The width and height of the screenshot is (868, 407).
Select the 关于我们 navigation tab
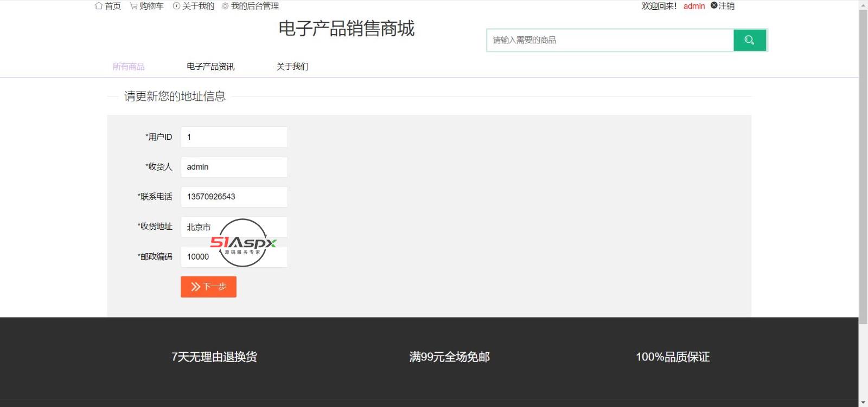tap(292, 67)
